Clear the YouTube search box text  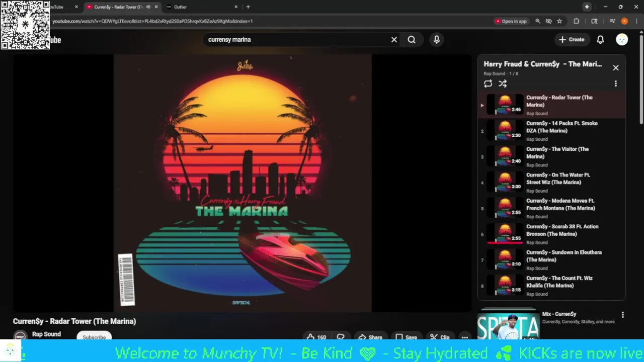(394, 40)
